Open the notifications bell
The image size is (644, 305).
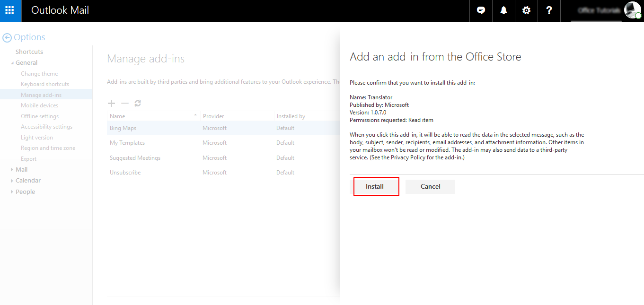point(503,10)
